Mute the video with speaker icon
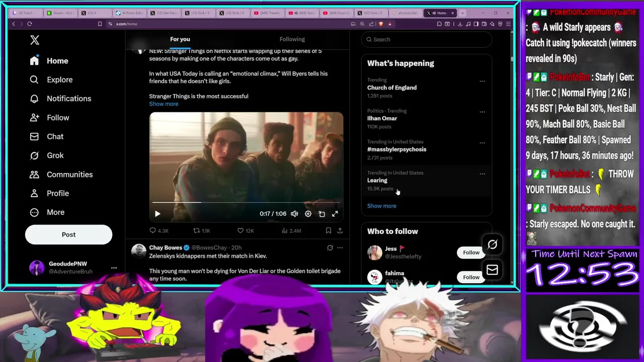The height and width of the screenshot is (362, 644). coord(294,214)
